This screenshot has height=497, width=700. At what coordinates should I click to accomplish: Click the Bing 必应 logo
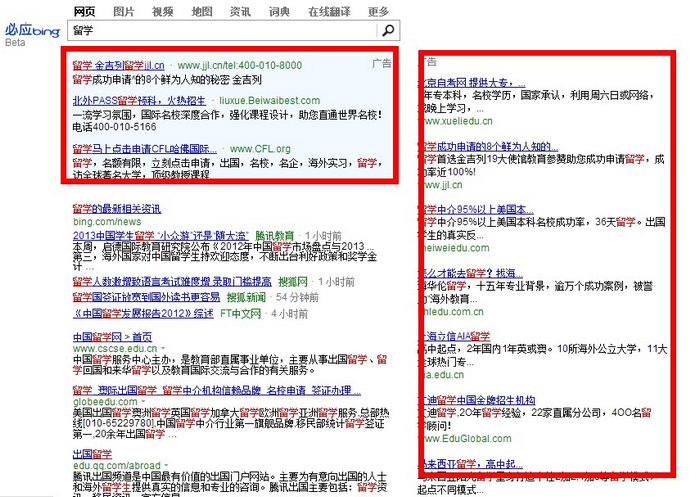32,30
